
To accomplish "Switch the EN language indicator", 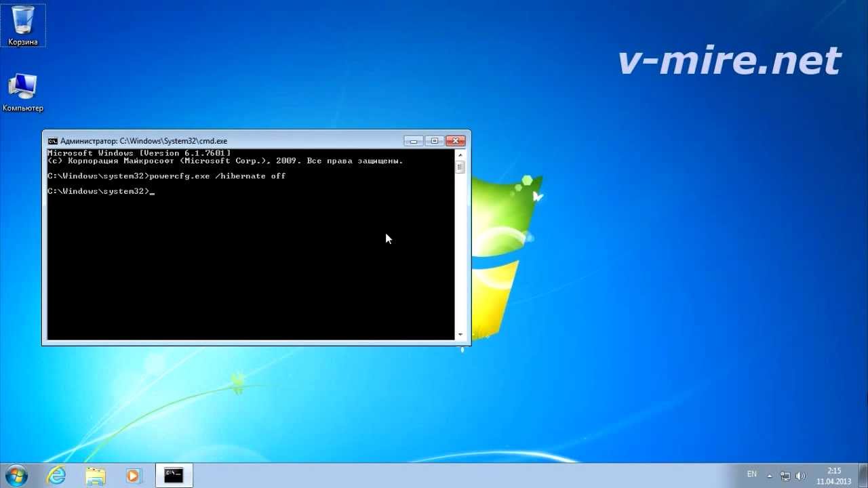I will 751,474.
